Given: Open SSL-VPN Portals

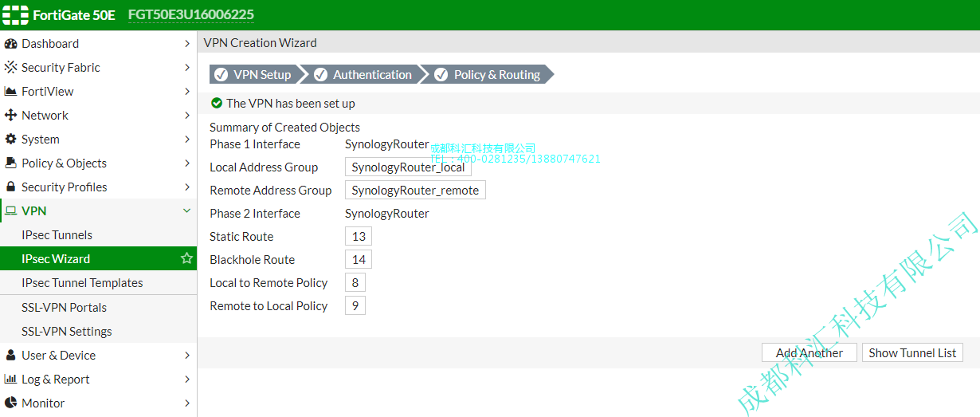Looking at the screenshot, I should (x=98, y=308).
